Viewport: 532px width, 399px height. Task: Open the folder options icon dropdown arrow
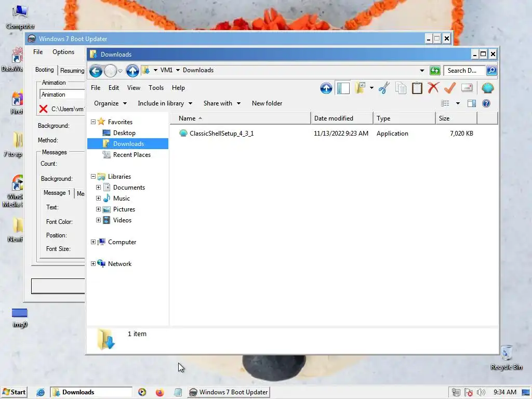(371, 88)
